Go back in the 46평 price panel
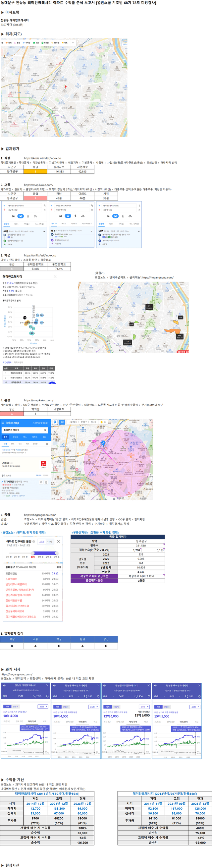 coord(156,685)
